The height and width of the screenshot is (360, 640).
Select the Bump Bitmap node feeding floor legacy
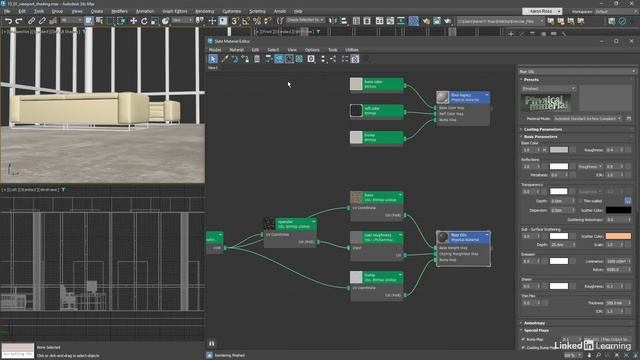point(377,138)
